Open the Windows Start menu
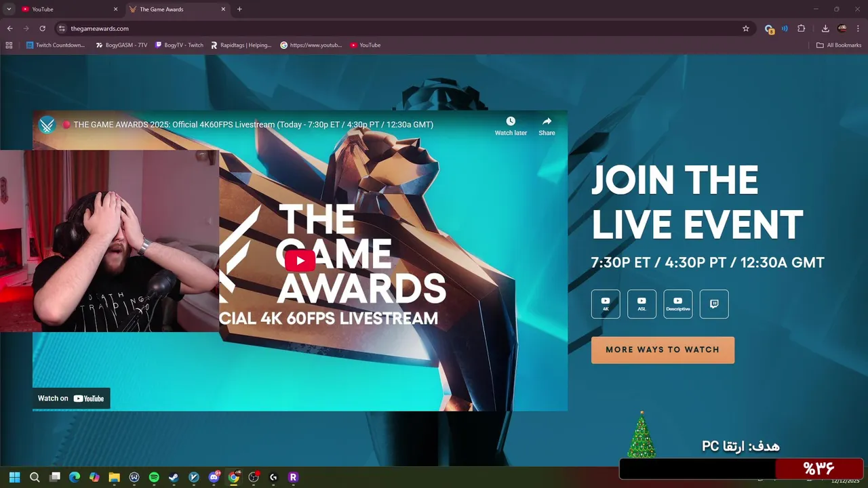Screen dimensions: 868x488 (14, 477)
